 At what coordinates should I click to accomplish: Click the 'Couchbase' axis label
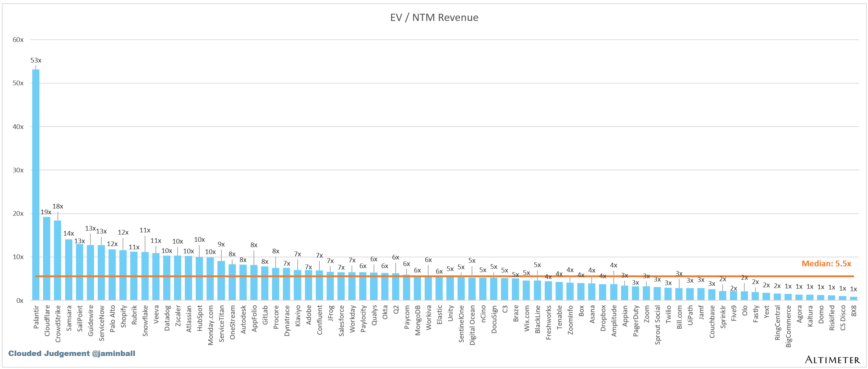click(712, 322)
